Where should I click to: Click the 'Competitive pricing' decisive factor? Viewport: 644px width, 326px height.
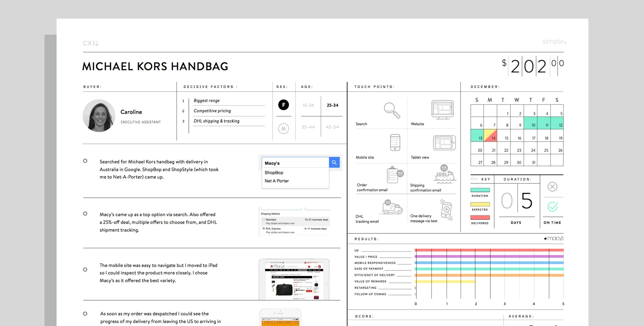coord(212,111)
